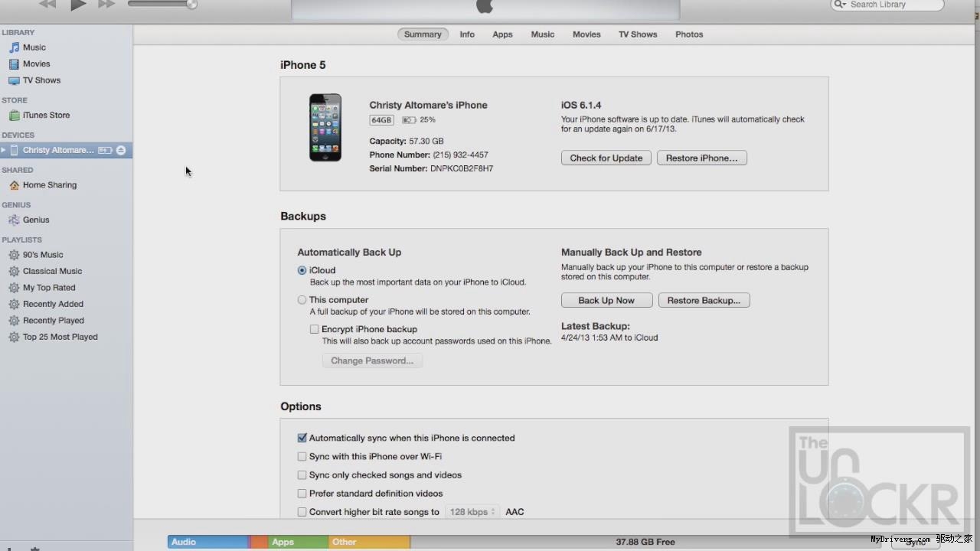Click Other segment of capacity bar
Image resolution: width=980 pixels, height=551 pixels.
coord(369,542)
